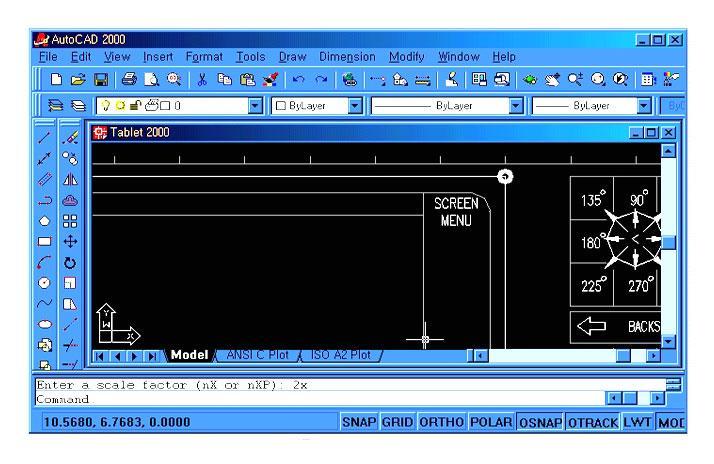Activate the Rotate modify tool
Image resolution: width=714 pixels, height=464 pixels.
click(70, 262)
